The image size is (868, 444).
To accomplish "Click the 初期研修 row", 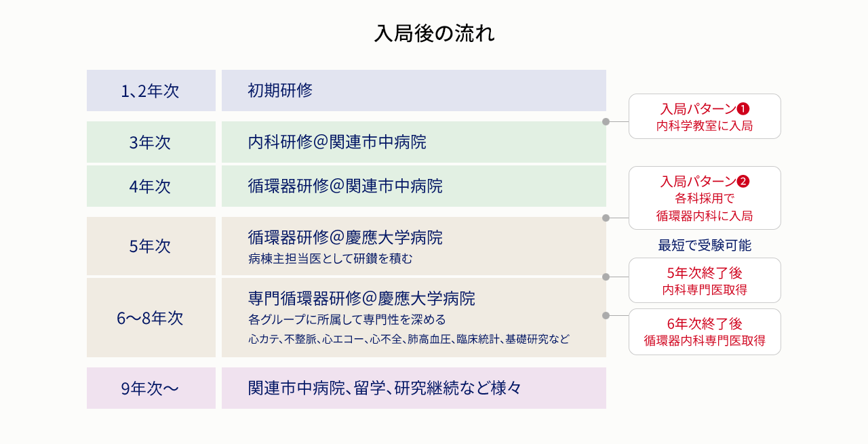I will [414, 90].
